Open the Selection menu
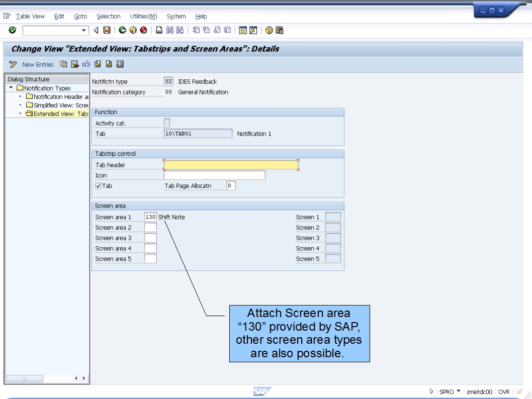This screenshot has width=532, height=399. [x=109, y=16]
